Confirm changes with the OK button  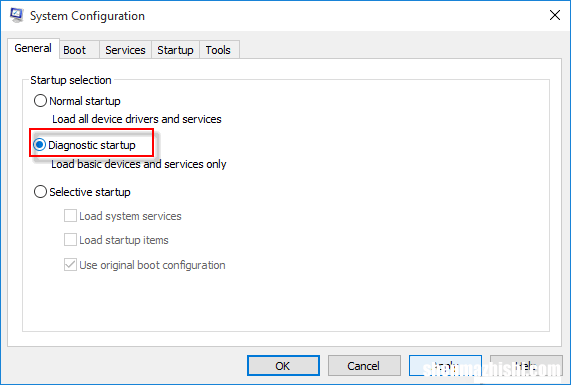(283, 366)
